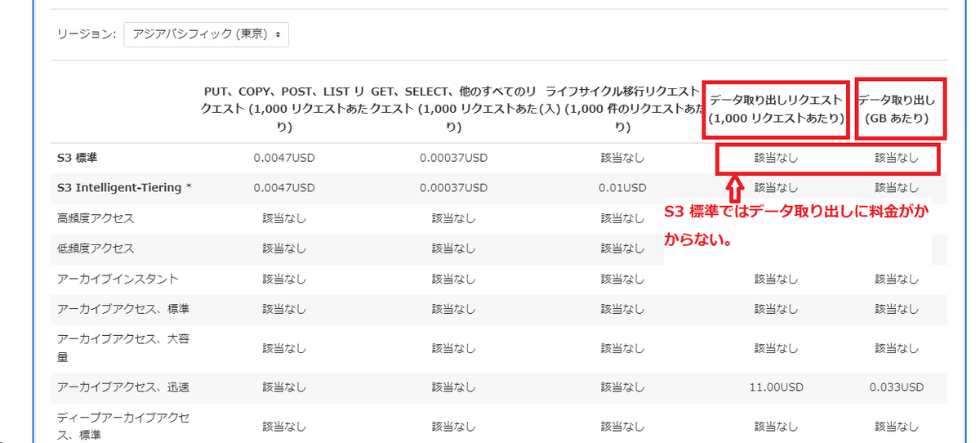Viewport: 980px width, 443px height.
Task: Click 0.033USD in the アーカイブアクセス、迅速 row
Action: pos(897,387)
